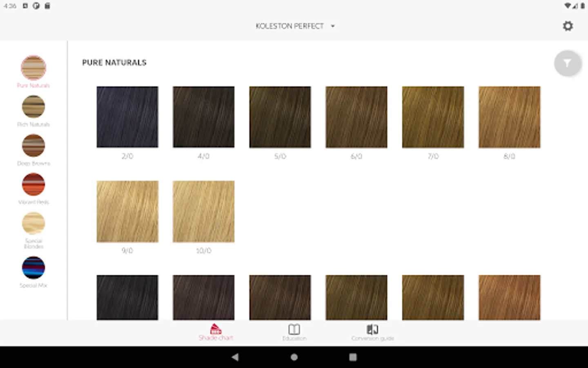Select the Rich Naturals category icon

[x=33, y=107]
